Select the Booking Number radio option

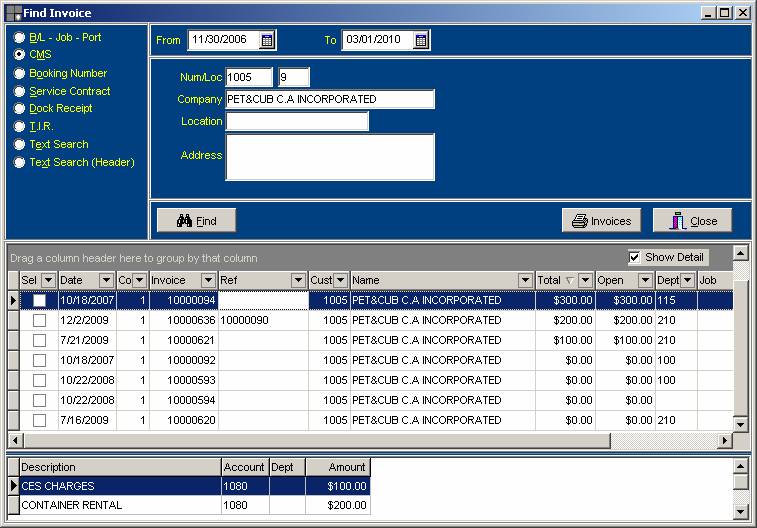(19, 74)
